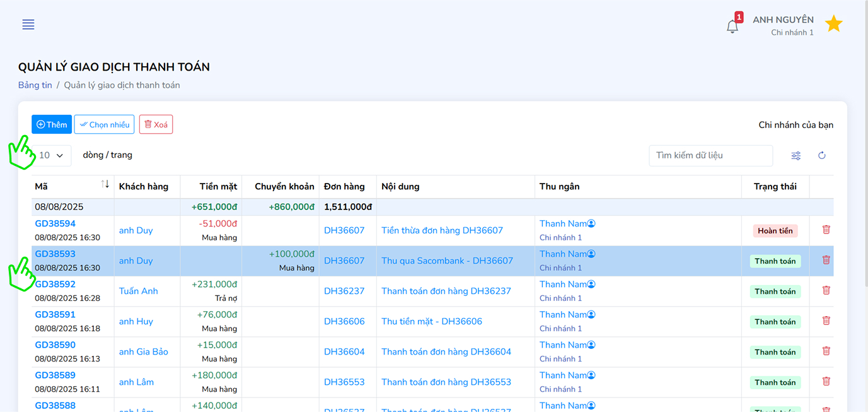This screenshot has width=868, height=412.
Task: Delete transaction GD38594 with trash icon
Action: pos(826,230)
